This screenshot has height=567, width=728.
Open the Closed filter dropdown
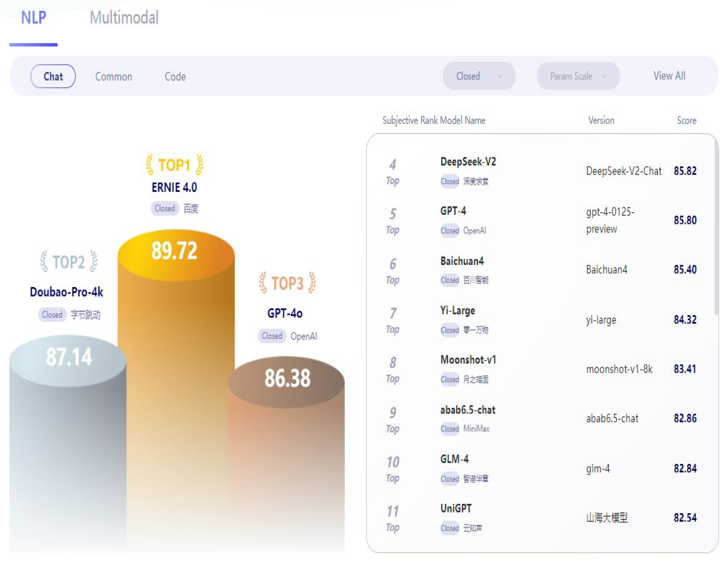tap(479, 76)
